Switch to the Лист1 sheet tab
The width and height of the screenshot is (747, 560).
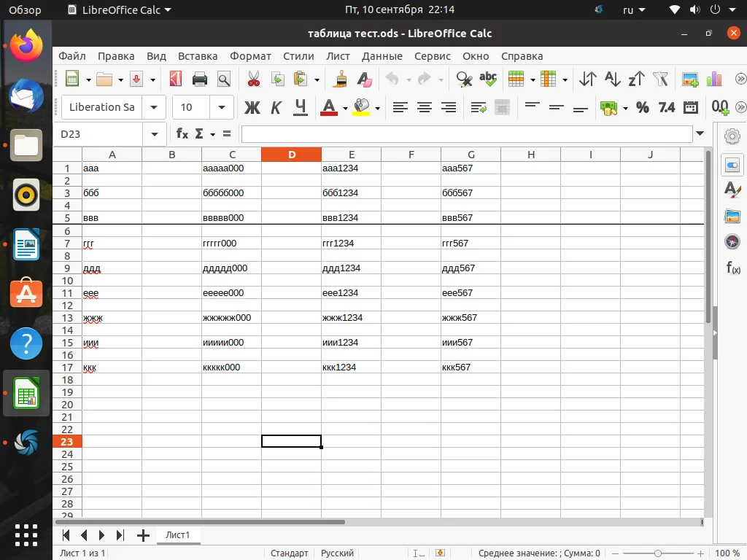(x=177, y=535)
